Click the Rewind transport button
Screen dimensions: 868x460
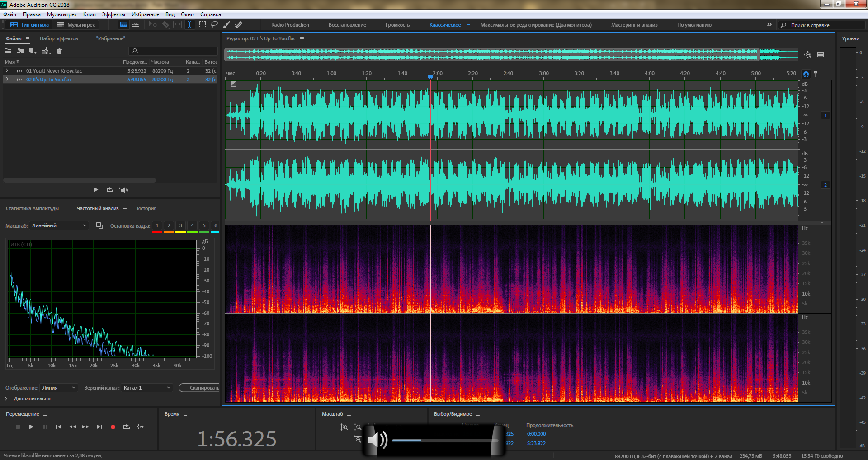pos(72,427)
